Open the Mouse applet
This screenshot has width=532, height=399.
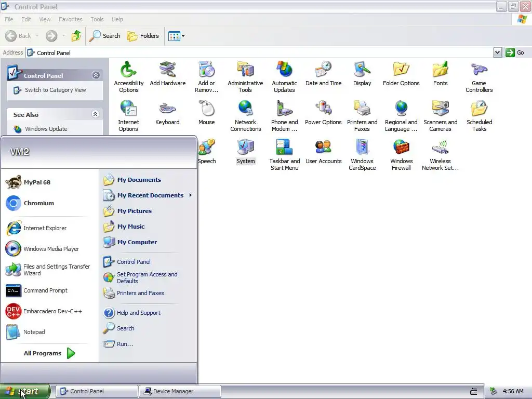pyautogui.click(x=206, y=113)
